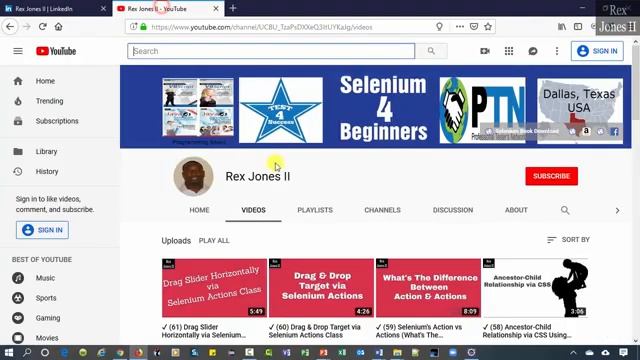Open the Drag & Drop Target video thumbnail
640x360 pixels.
321,288
